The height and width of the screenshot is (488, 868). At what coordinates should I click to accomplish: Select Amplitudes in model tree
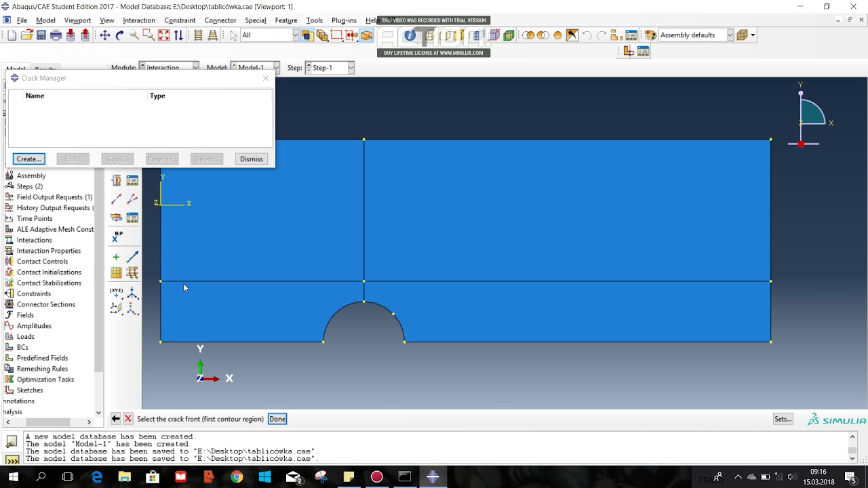(x=34, y=326)
